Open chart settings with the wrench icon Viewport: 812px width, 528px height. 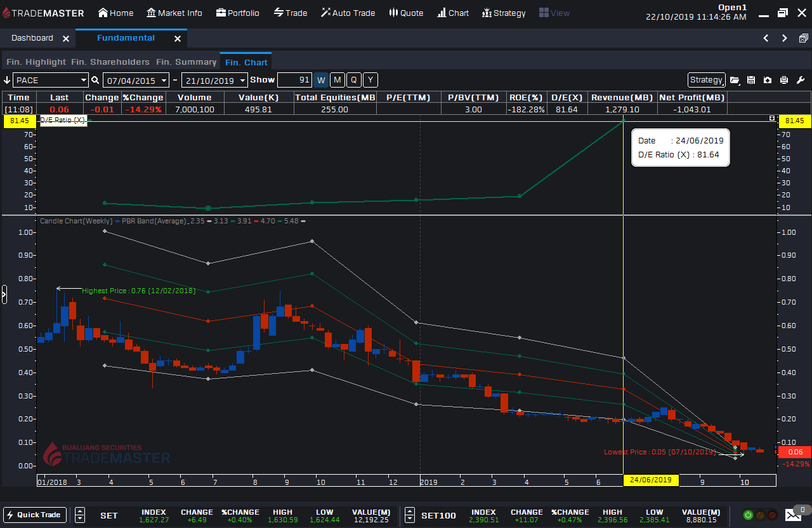800,79
